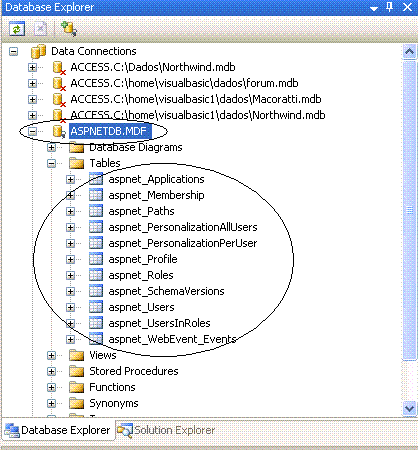Click the aspnet_PersonalizationAllUsers table icon
Image resolution: width=418 pixels, height=450 pixels.
tap(96, 227)
